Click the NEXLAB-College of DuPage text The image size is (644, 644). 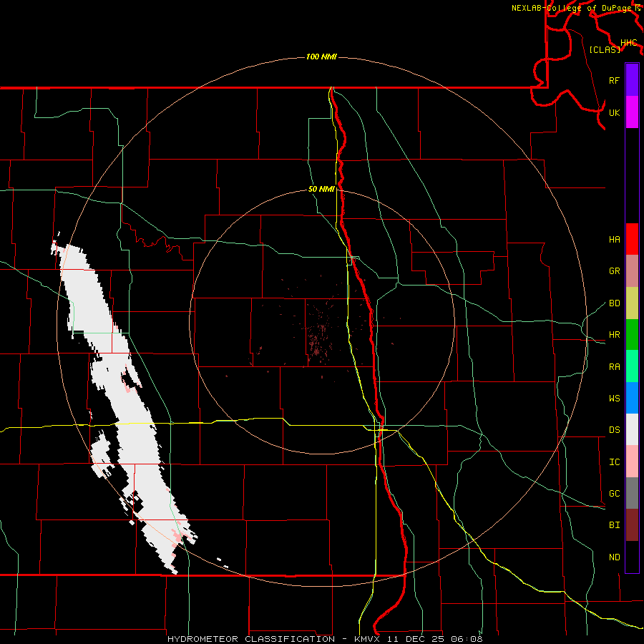coord(572,8)
